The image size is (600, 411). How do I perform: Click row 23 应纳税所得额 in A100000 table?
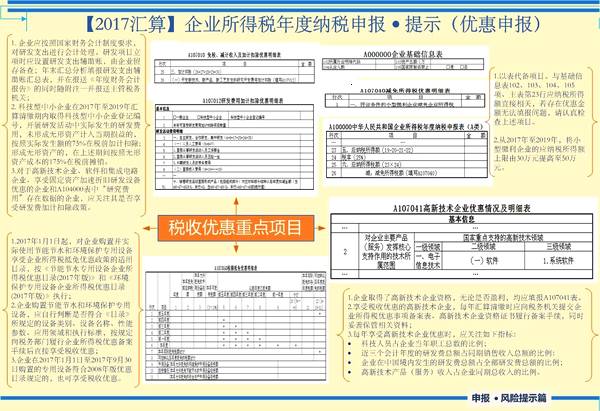(x=407, y=150)
